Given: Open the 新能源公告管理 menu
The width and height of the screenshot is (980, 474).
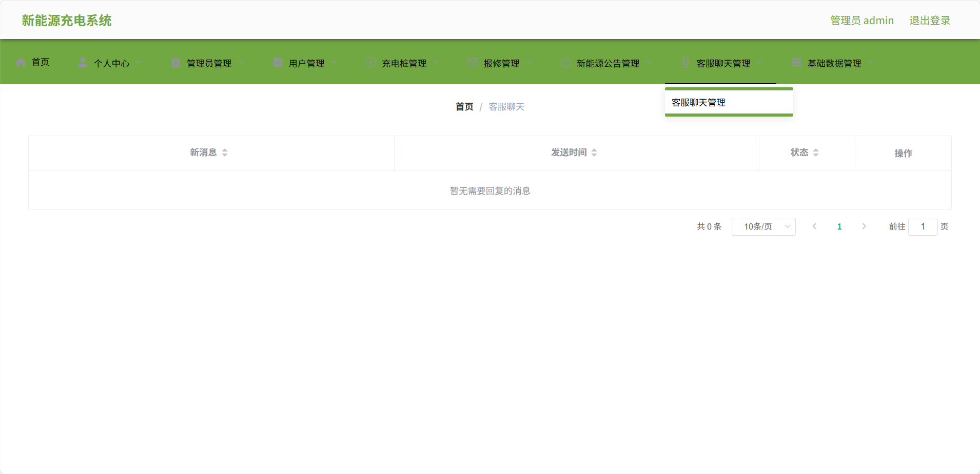Looking at the screenshot, I should pos(606,63).
